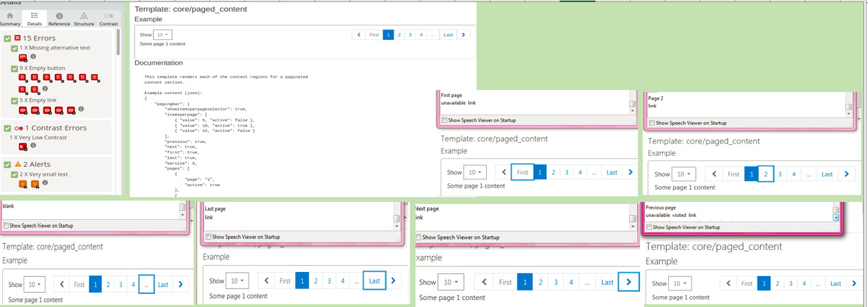Click focused page 2 in 'Page 2' panel

point(766,174)
